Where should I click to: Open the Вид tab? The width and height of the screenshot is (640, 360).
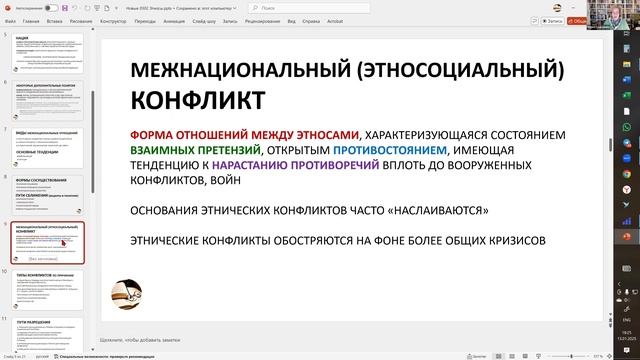coord(291,21)
